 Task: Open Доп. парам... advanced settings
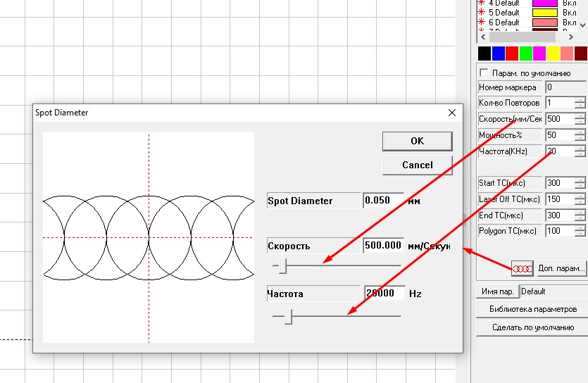(x=561, y=268)
